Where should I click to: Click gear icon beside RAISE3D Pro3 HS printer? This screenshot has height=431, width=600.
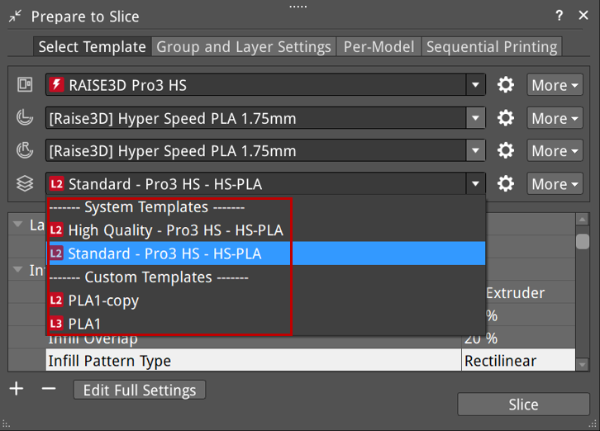[506, 85]
